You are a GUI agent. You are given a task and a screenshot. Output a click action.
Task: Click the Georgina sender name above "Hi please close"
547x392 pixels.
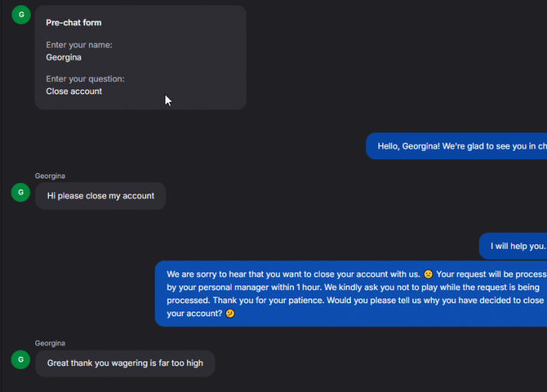[50, 176]
